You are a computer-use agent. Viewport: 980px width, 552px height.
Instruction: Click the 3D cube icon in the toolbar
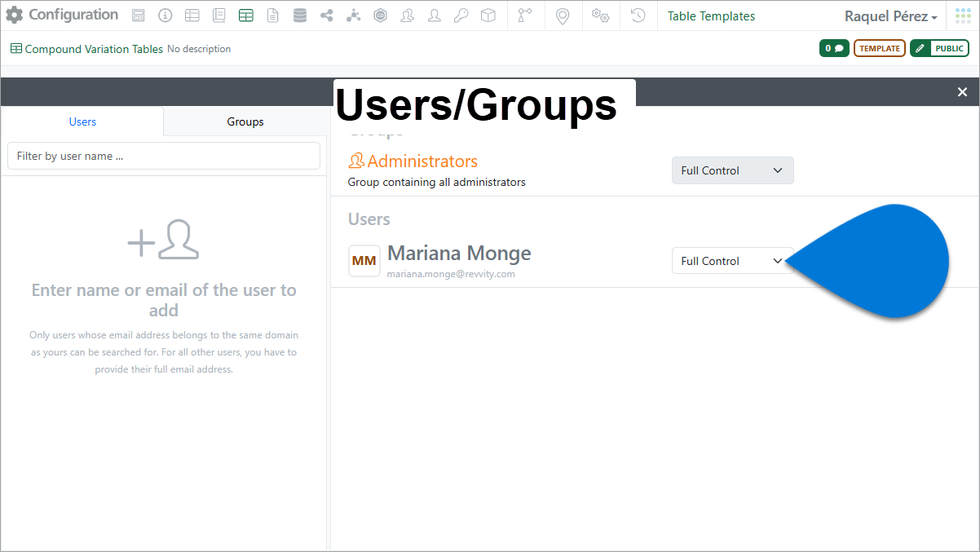[488, 15]
